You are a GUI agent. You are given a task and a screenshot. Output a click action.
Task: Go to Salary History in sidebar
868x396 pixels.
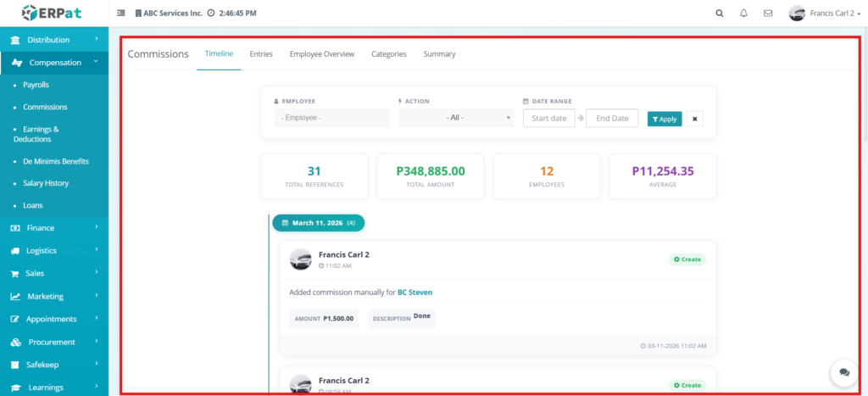(x=46, y=183)
